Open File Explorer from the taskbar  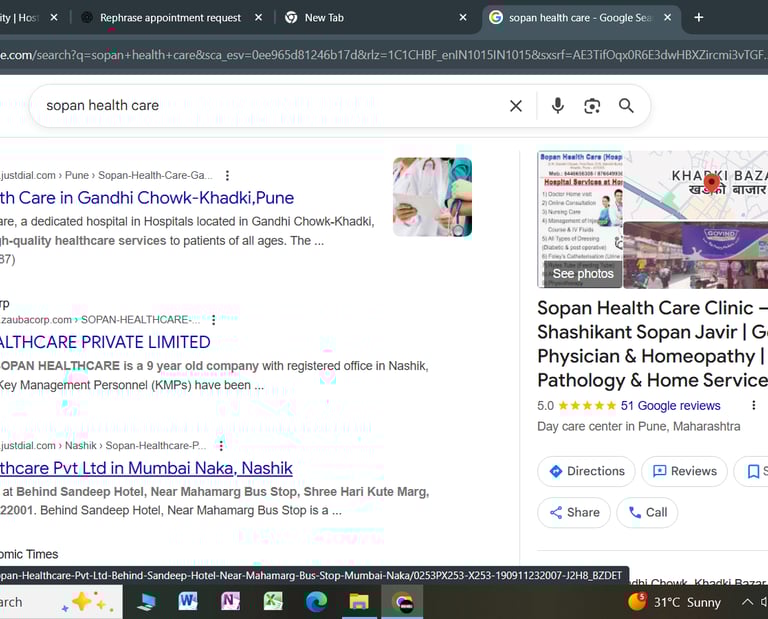click(359, 601)
